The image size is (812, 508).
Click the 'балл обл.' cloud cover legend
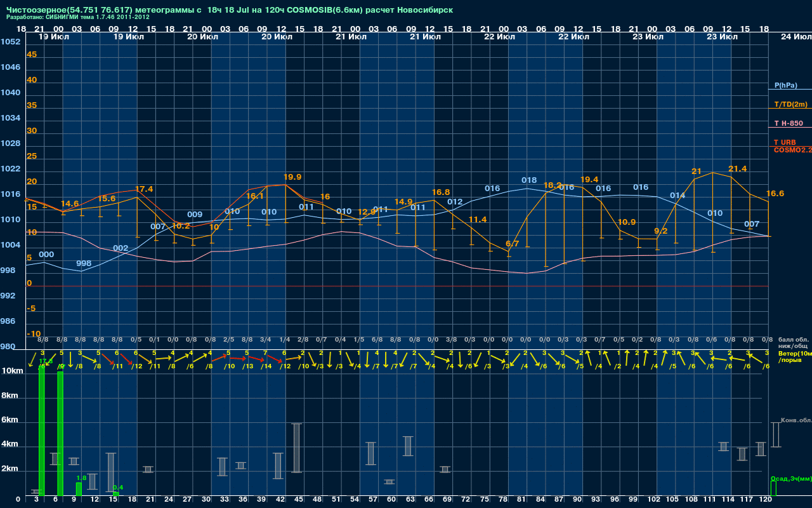pos(794,340)
